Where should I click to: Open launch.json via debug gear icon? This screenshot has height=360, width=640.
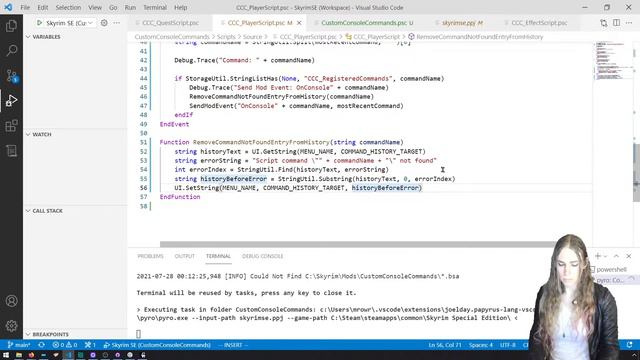point(104,23)
